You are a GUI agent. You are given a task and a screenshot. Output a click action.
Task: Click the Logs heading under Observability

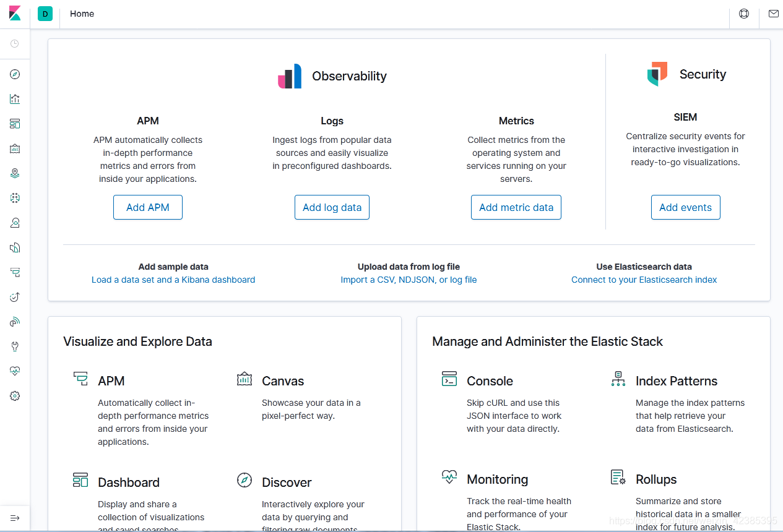pos(332,121)
